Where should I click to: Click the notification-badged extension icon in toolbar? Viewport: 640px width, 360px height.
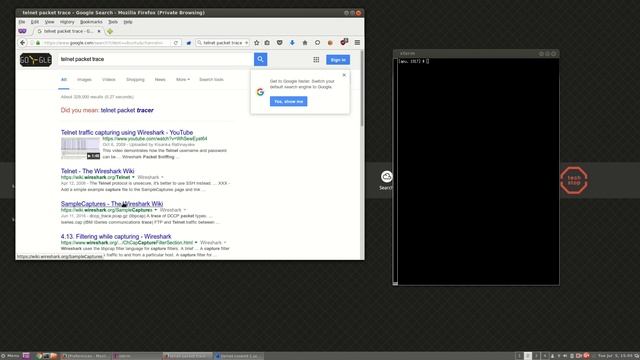point(344,42)
